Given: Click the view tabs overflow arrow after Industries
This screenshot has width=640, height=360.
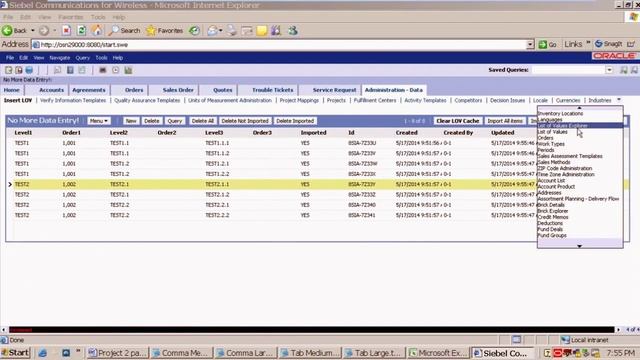Looking at the screenshot, I should (x=618, y=100).
